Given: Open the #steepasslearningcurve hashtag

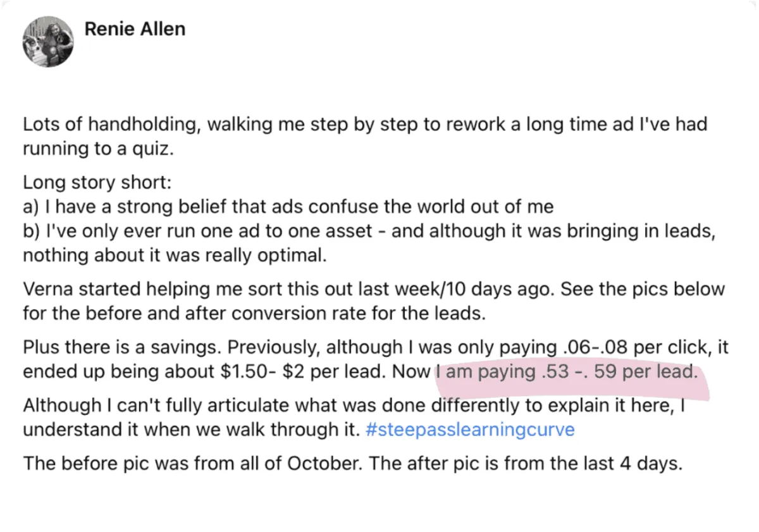Looking at the screenshot, I should pyautogui.click(x=470, y=430).
